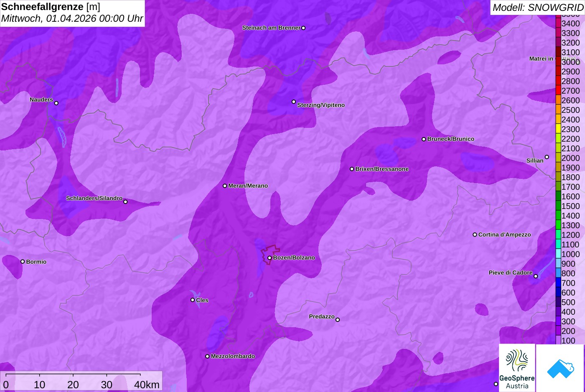Select the "2000" legend value

click(570, 158)
